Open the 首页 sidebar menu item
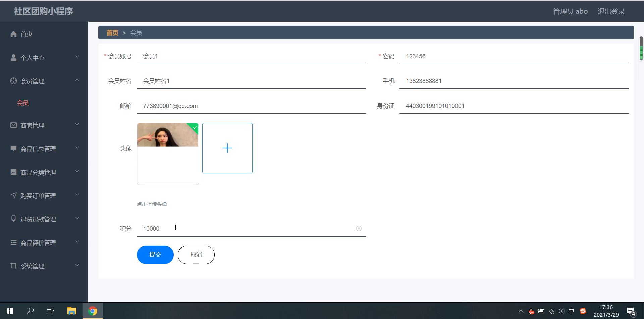644x319 pixels. tap(44, 34)
